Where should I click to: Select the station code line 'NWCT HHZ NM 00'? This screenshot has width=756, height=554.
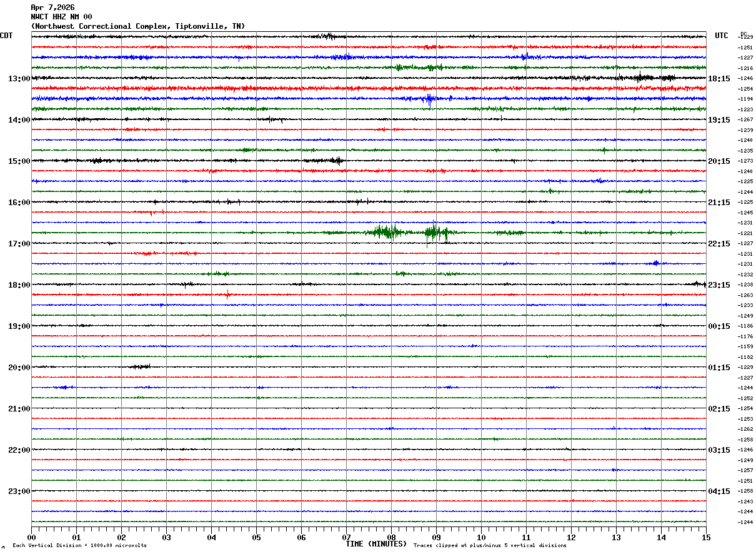[x=61, y=17]
